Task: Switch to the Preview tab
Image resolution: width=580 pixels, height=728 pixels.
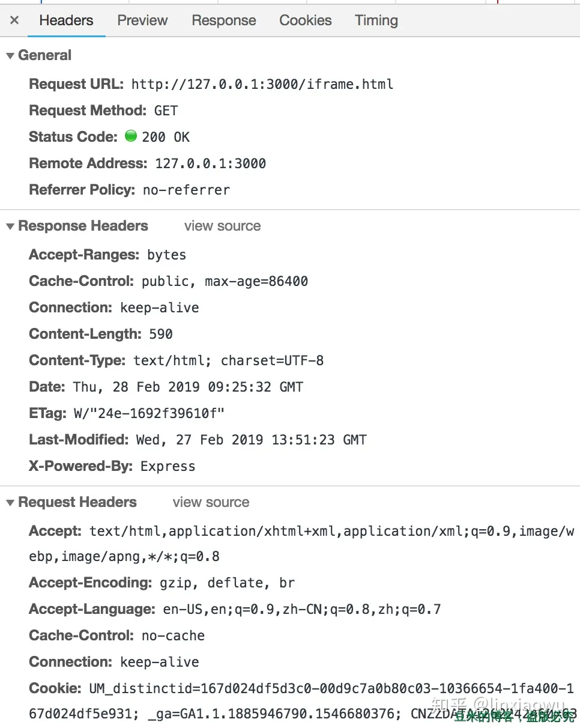Action: click(x=142, y=20)
